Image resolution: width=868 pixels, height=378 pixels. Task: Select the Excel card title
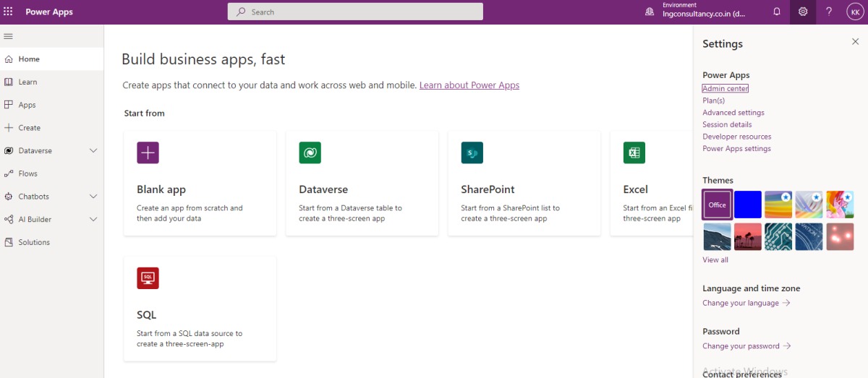[x=636, y=189]
